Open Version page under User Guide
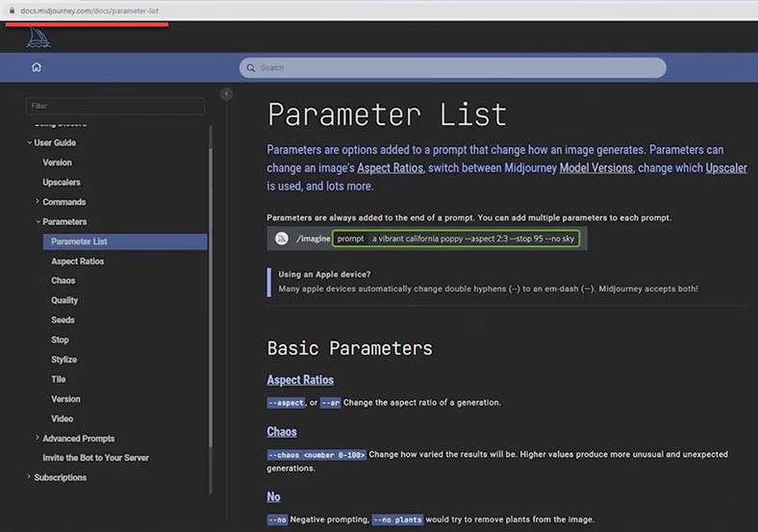Screen dimensions: 758x532 click(x=57, y=163)
